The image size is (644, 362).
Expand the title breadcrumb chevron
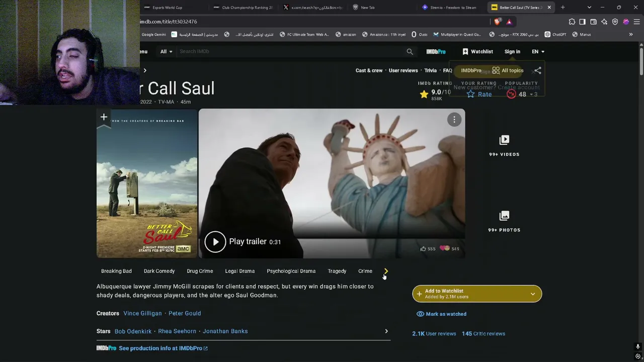(x=145, y=70)
